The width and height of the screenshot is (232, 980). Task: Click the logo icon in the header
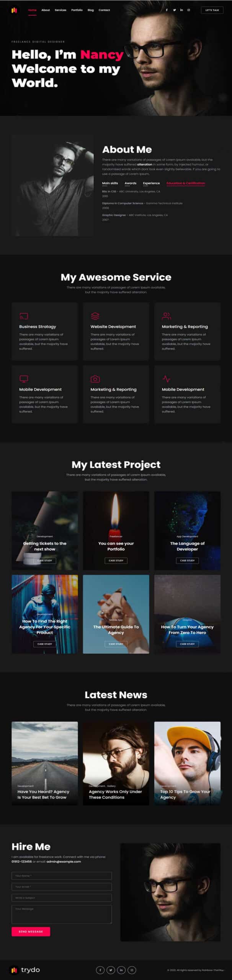pos(14,10)
